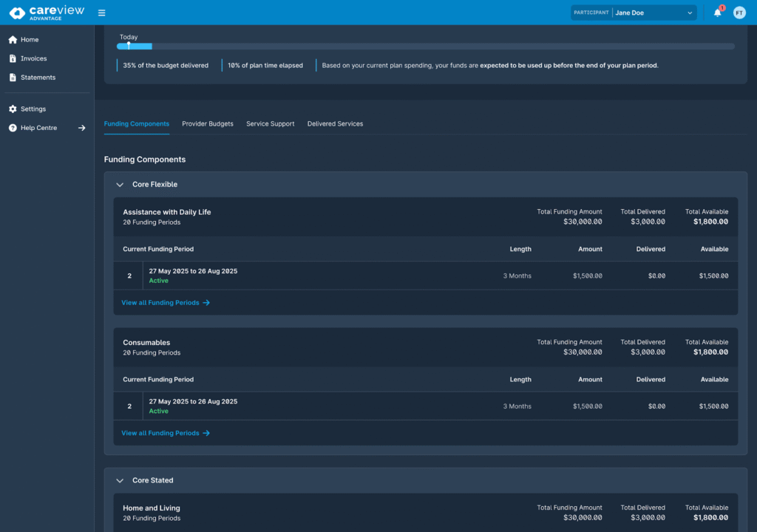Collapse the Core Flexible section
Viewport: 757px width, 532px height.
[120, 185]
